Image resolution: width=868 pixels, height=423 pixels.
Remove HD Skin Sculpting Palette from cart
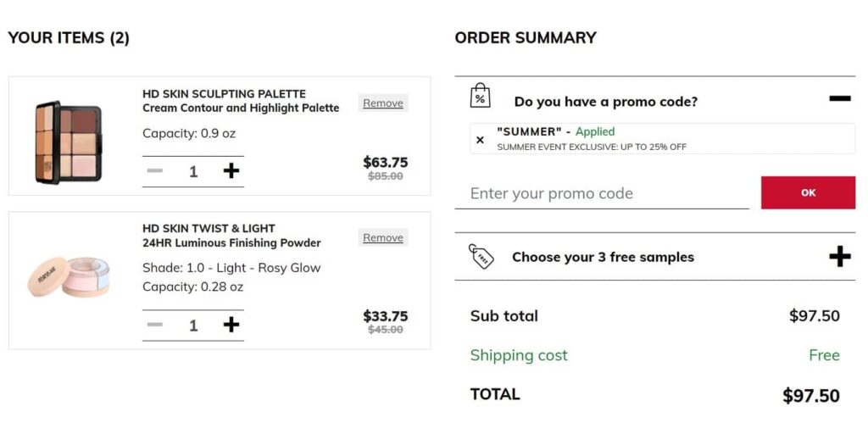[383, 103]
